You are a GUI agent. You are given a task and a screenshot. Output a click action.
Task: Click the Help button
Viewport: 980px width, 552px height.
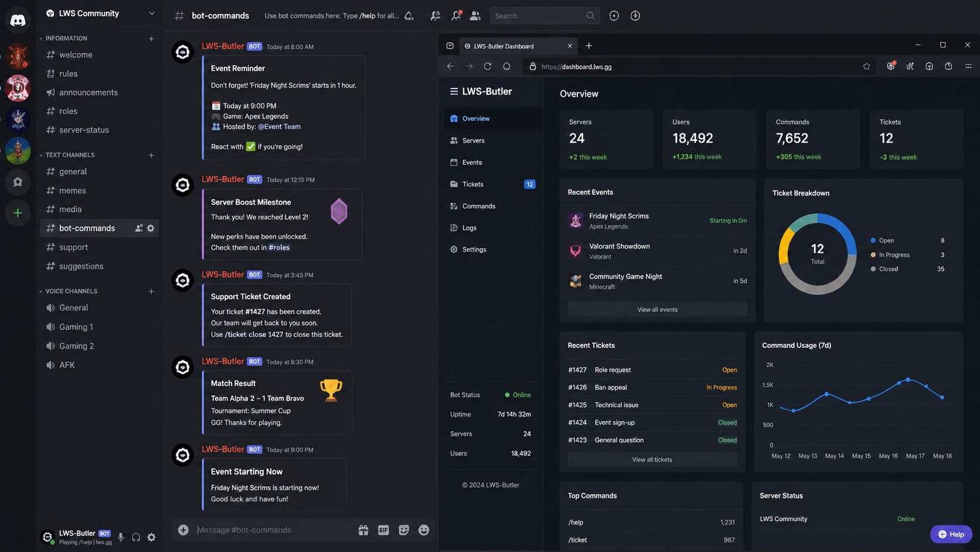tap(951, 534)
